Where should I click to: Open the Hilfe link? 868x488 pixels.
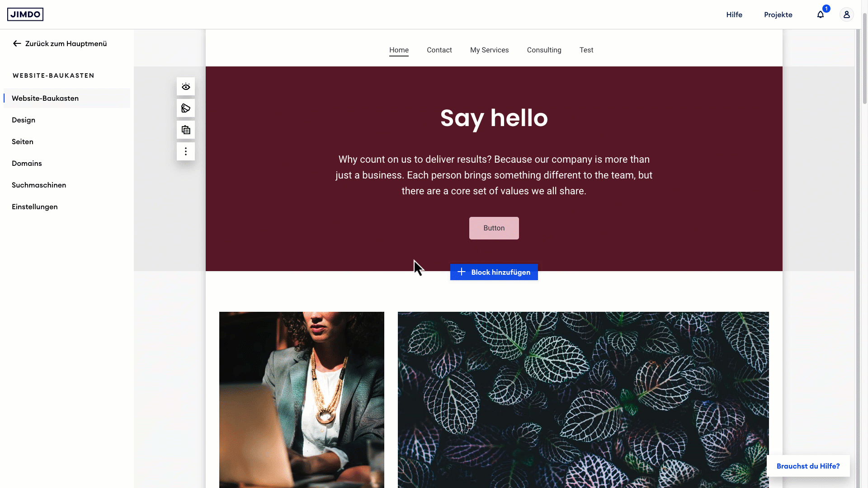[734, 14]
